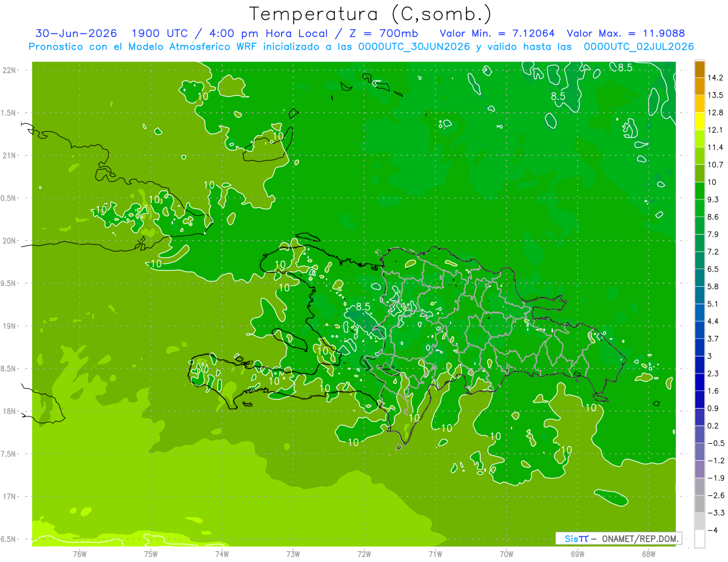Screen dimensions: 728x562
Task: Click the '4.4' colorbar value
Action: [x=713, y=321]
